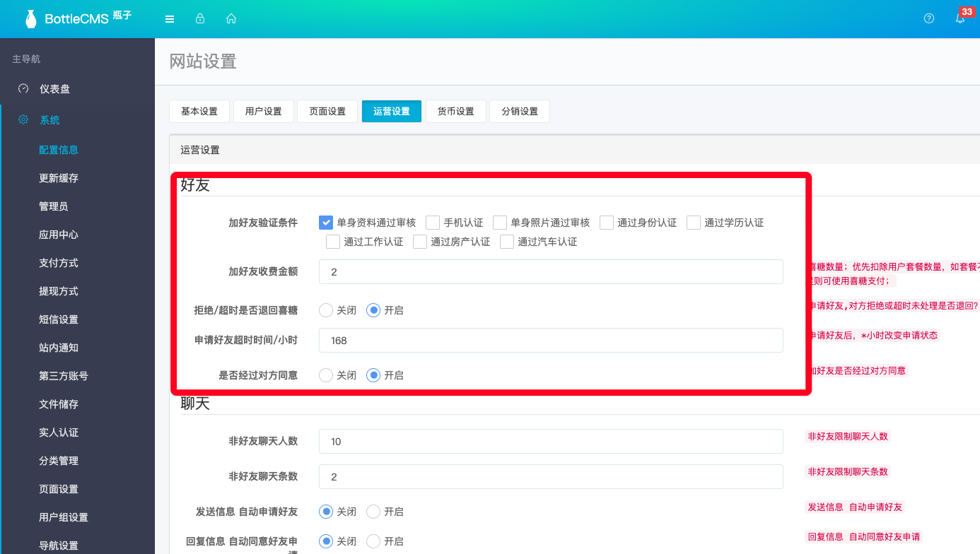Click the BottleCMS 瓶子 brand text
This screenshot has width=980, height=554.
tap(88, 18)
